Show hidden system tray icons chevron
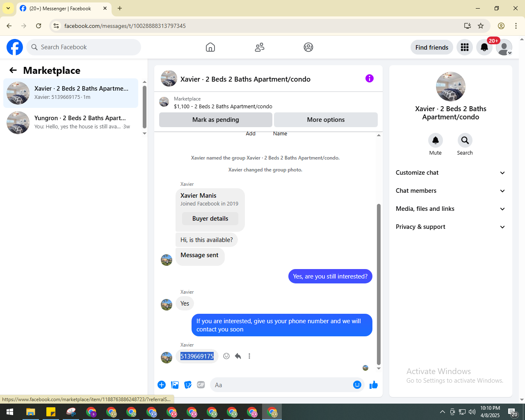 pos(442,412)
